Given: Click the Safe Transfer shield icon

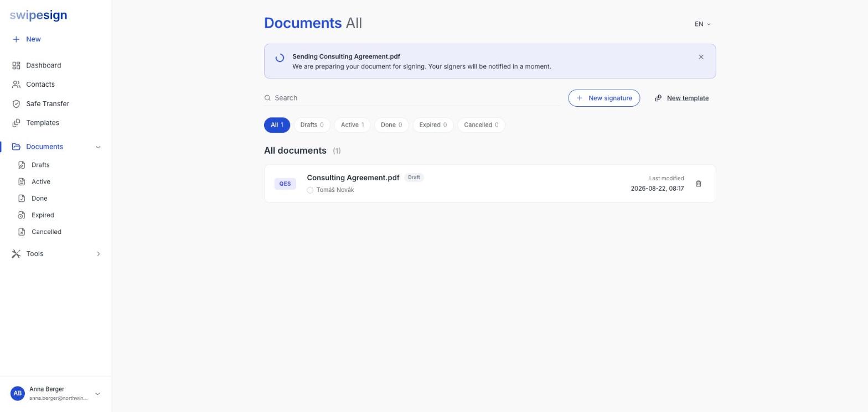Looking at the screenshot, I should click(x=16, y=104).
